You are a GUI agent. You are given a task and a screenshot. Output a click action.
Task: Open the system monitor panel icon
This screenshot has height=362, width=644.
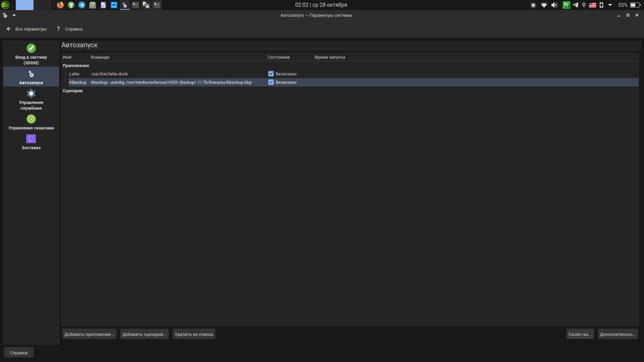tap(114, 5)
